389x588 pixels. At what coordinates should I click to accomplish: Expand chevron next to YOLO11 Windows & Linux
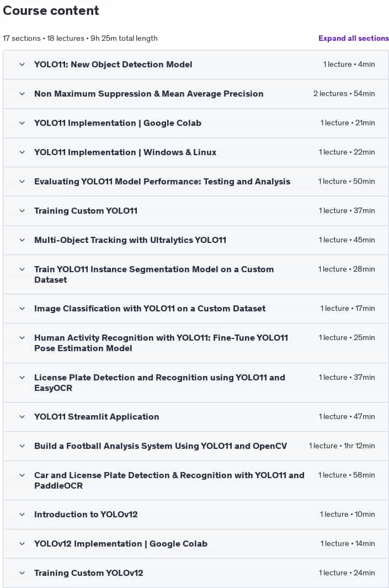click(x=22, y=152)
